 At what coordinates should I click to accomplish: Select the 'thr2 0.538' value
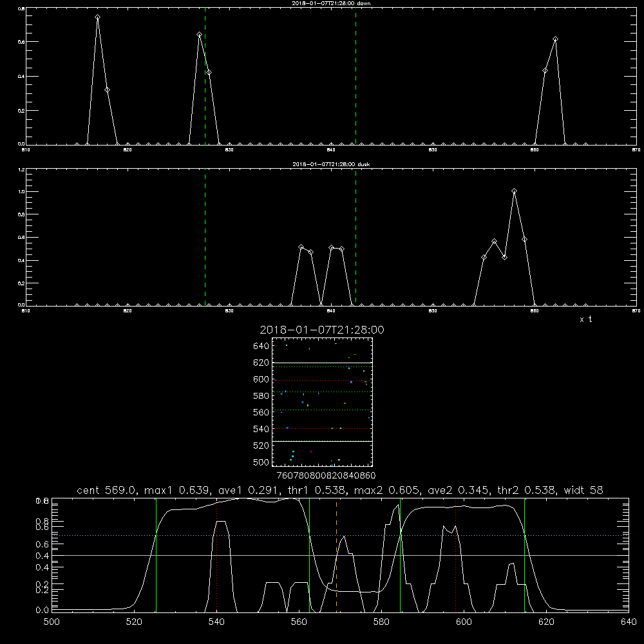(x=526, y=490)
